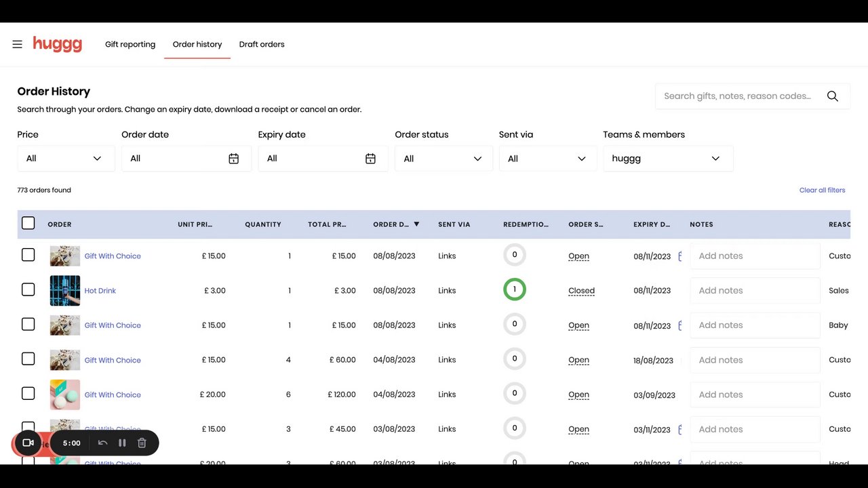Open the calendar icon in Expiry date filter
868x488 pixels.
370,159
